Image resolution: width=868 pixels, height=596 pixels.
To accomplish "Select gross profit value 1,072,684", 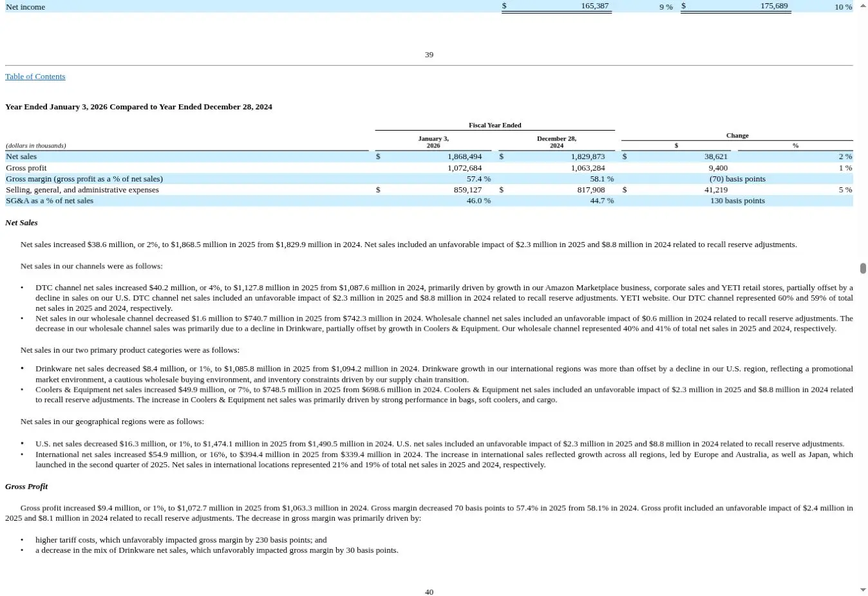I will pyautogui.click(x=464, y=168).
